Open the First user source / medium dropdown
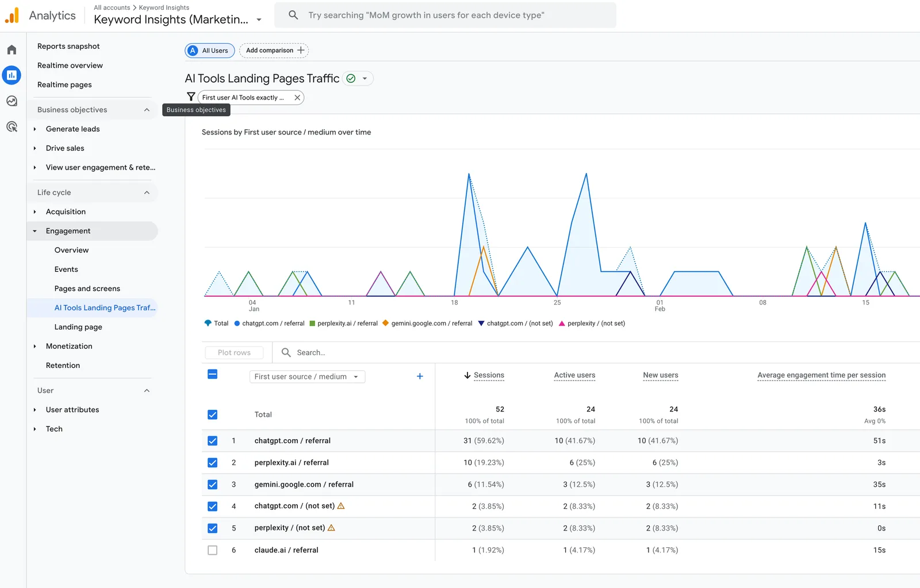Screen dimensions: 920x588 [308, 376]
